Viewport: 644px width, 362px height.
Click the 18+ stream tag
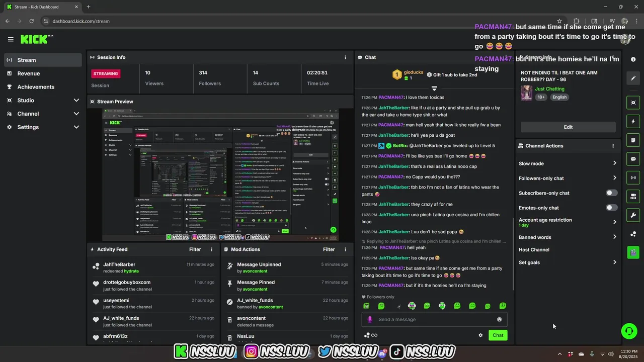[541, 97]
